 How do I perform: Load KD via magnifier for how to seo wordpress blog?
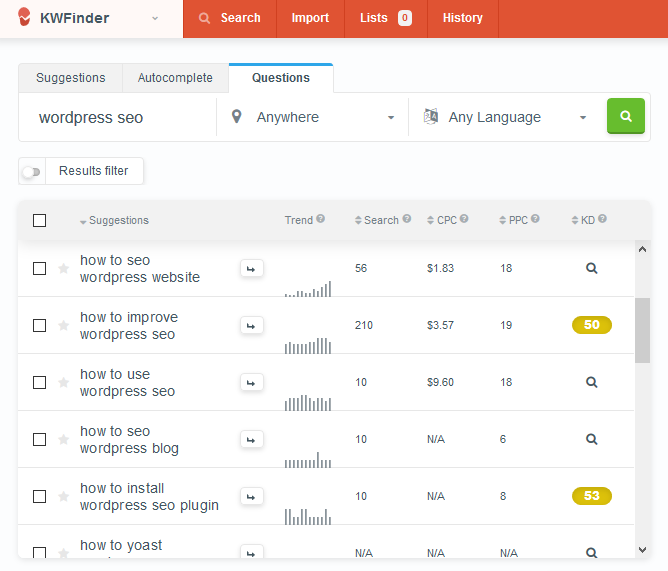tap(592, 439)
